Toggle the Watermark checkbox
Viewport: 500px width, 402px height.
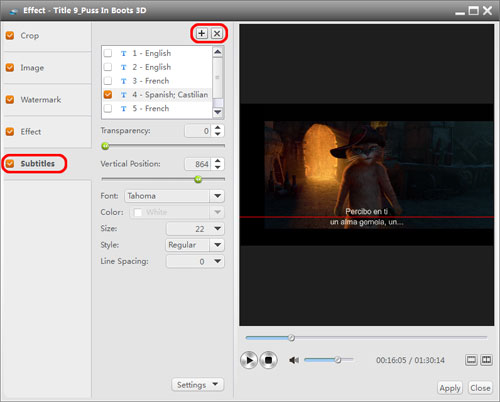pos(10,99)
